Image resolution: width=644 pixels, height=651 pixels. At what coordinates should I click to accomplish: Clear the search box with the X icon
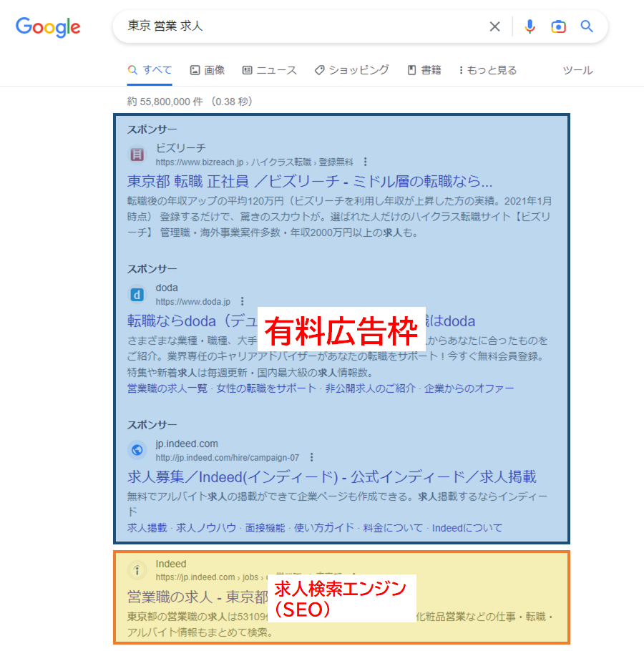pos(494,26)
